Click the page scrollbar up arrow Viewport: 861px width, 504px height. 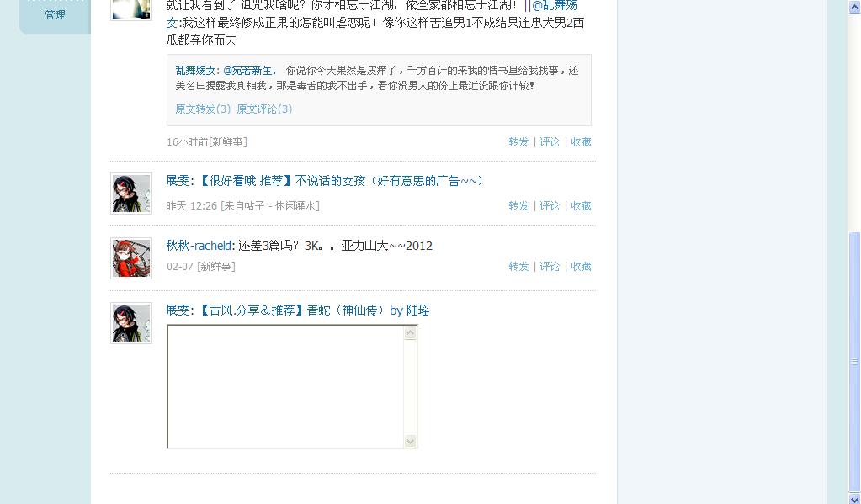854,7
